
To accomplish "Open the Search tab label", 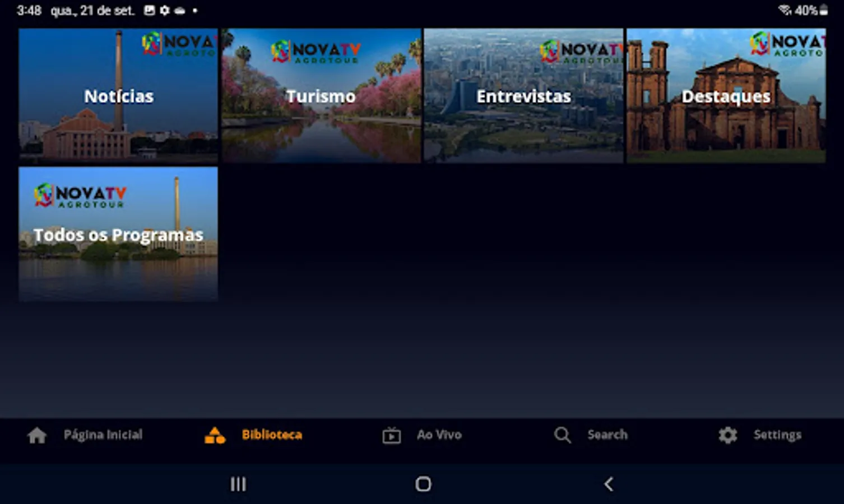I will click(608, 435).
